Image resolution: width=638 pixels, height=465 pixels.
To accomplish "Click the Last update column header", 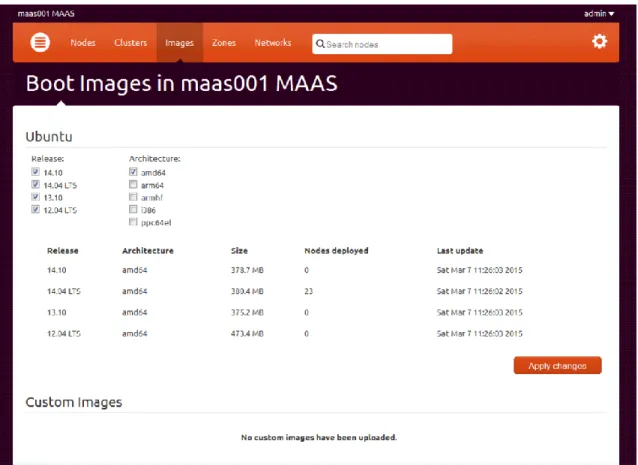I will click(x=460, y=251).
